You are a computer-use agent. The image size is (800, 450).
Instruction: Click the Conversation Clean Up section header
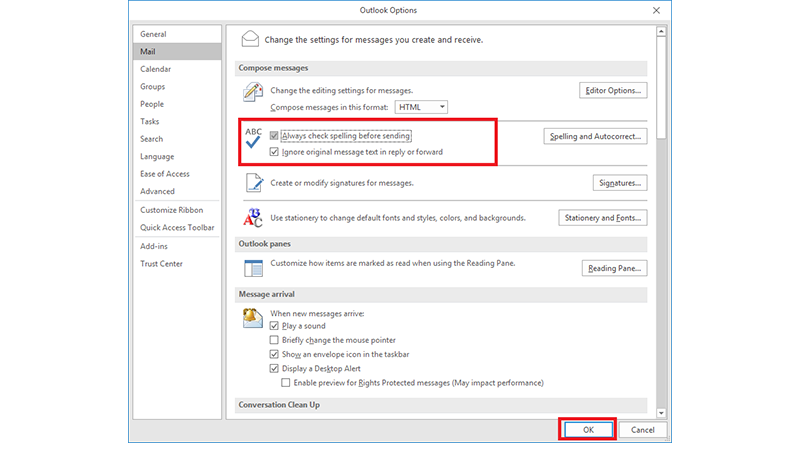[x=441, y=405]
